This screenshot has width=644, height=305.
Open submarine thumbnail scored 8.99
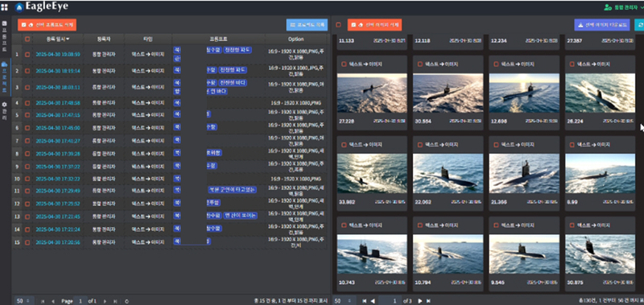click(600, 174)
